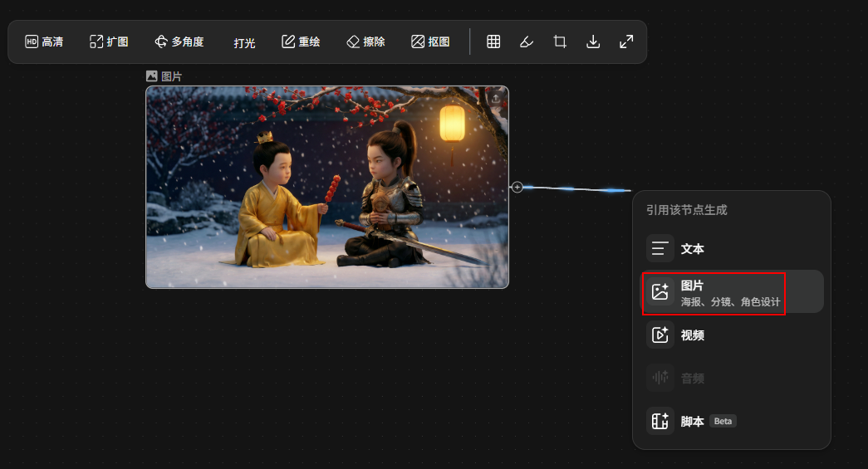Viewport: 868px width, 469px height.
Task: Click the grid icon in toolbar
Action: [x=493, y=42]
